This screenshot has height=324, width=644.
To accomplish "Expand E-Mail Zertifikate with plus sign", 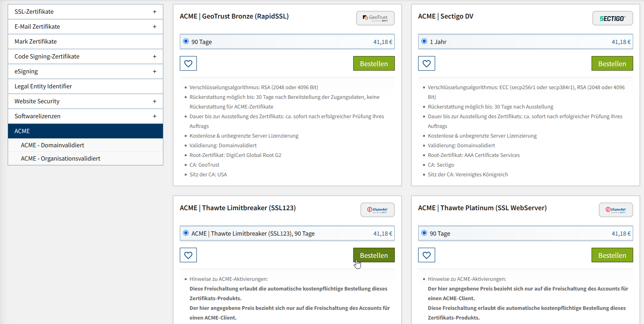I will [x=154, y=27].
